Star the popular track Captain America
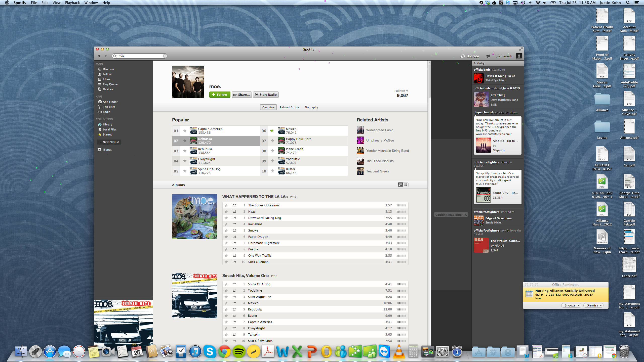Screen dimensions: 644x362 (x=185, y=131)
